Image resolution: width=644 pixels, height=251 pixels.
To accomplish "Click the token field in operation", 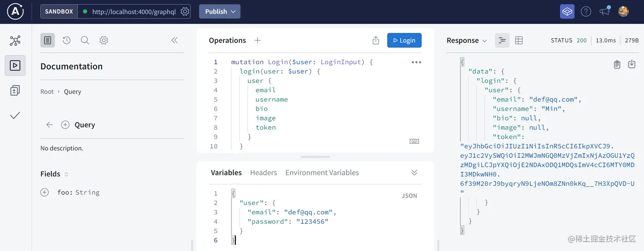I will [x=266, y=127].
